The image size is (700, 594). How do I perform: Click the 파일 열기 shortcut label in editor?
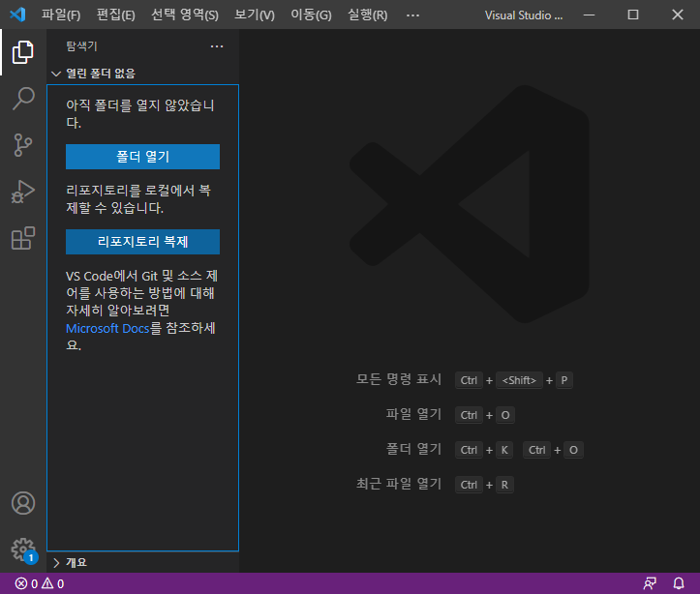click(413, 414)
